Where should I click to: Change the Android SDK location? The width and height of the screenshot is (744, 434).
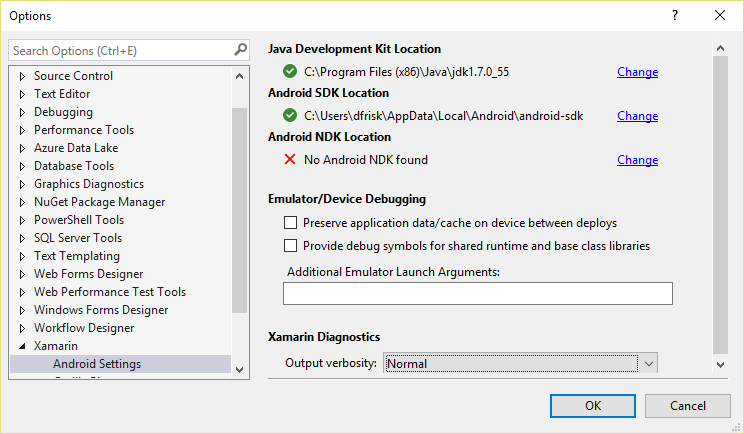coord(637,116)
